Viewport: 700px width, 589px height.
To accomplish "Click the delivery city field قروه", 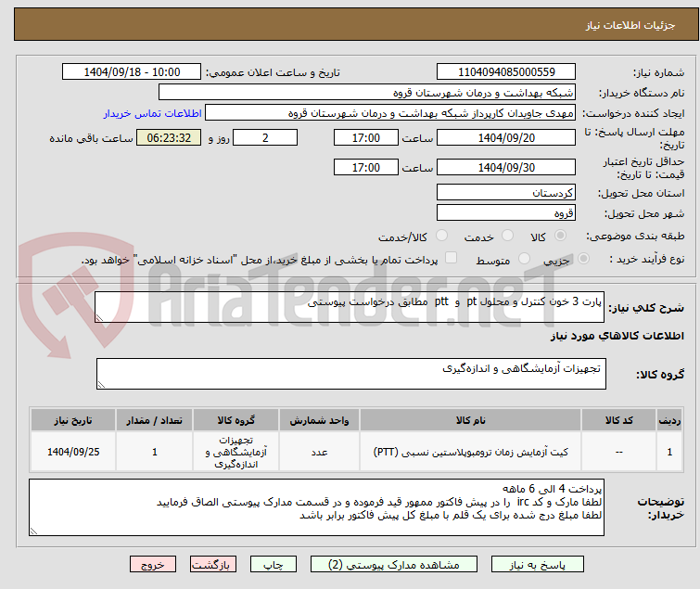I will tap(506, 213).
